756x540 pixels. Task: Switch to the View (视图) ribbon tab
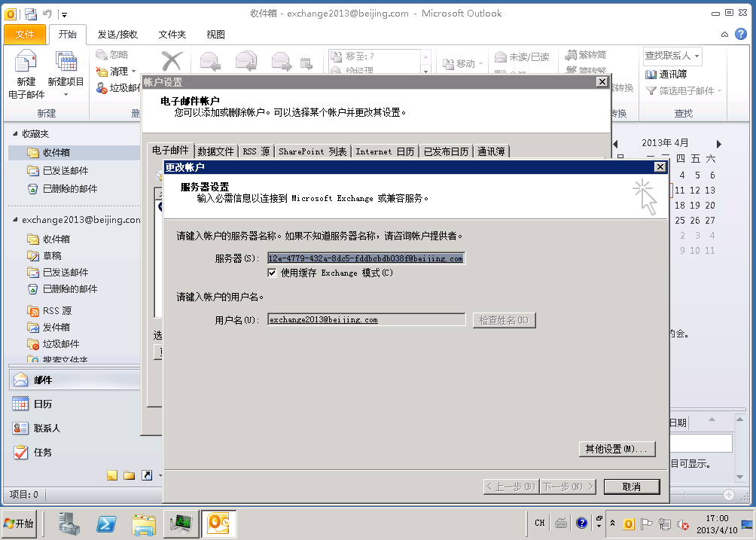(x=215, y=34)
